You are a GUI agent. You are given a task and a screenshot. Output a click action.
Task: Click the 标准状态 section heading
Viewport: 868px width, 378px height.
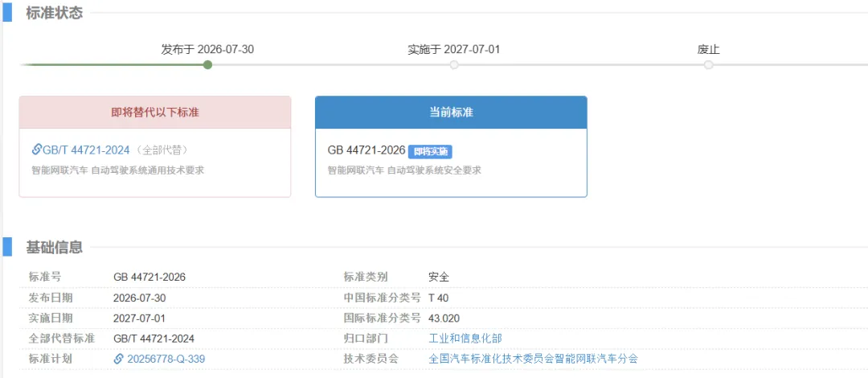click(55, 14)
